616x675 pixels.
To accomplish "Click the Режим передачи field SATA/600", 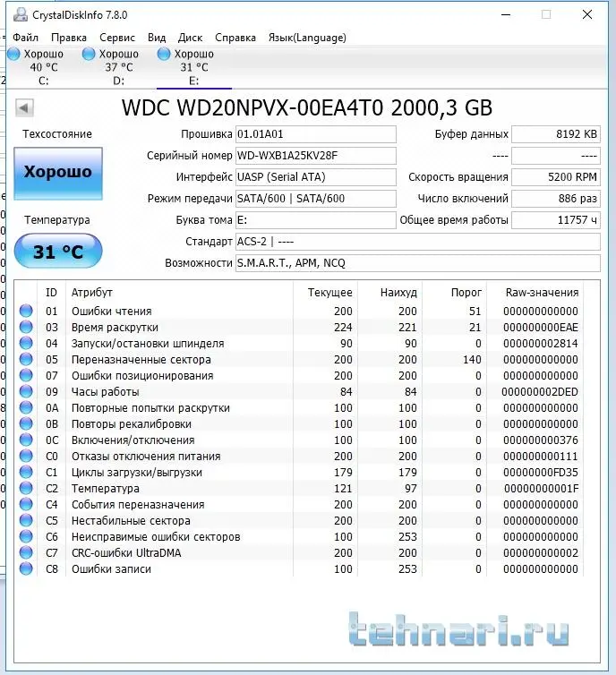I will click(315, 199).
